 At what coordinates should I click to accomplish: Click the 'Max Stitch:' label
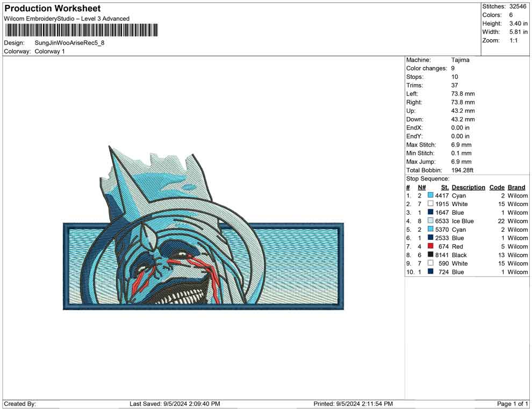pos(421,145)
